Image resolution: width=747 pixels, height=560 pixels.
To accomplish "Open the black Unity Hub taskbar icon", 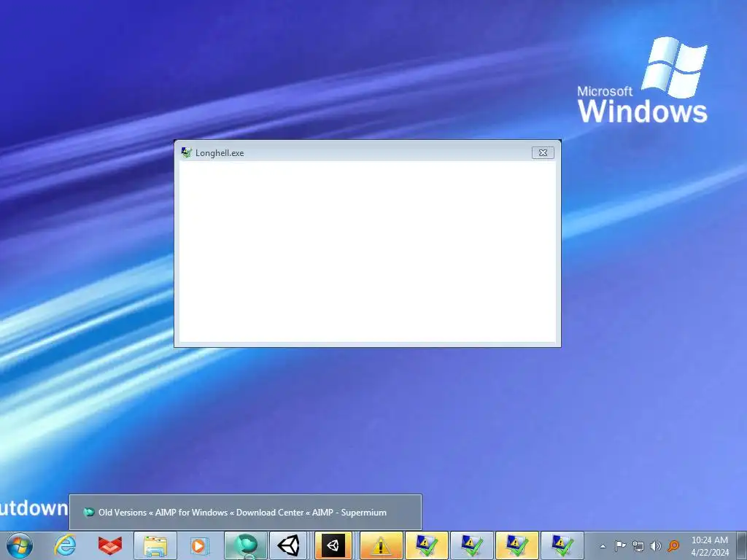I will coord(333,545).
